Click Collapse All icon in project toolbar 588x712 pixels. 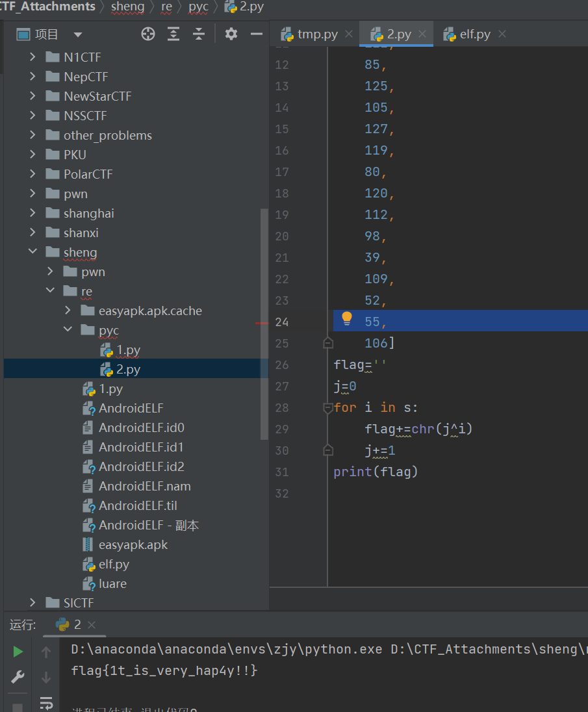199,34
